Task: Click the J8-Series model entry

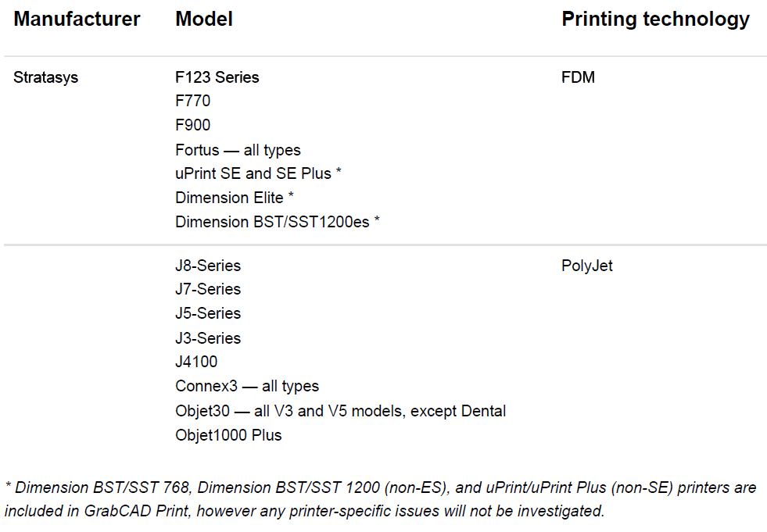Action: [x=208, y=266]
